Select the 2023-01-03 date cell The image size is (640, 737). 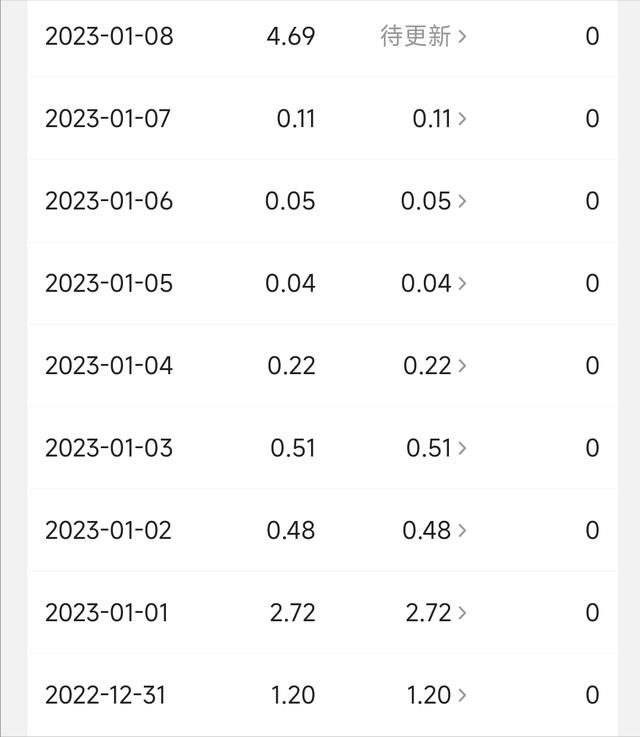tap(109, 448)
